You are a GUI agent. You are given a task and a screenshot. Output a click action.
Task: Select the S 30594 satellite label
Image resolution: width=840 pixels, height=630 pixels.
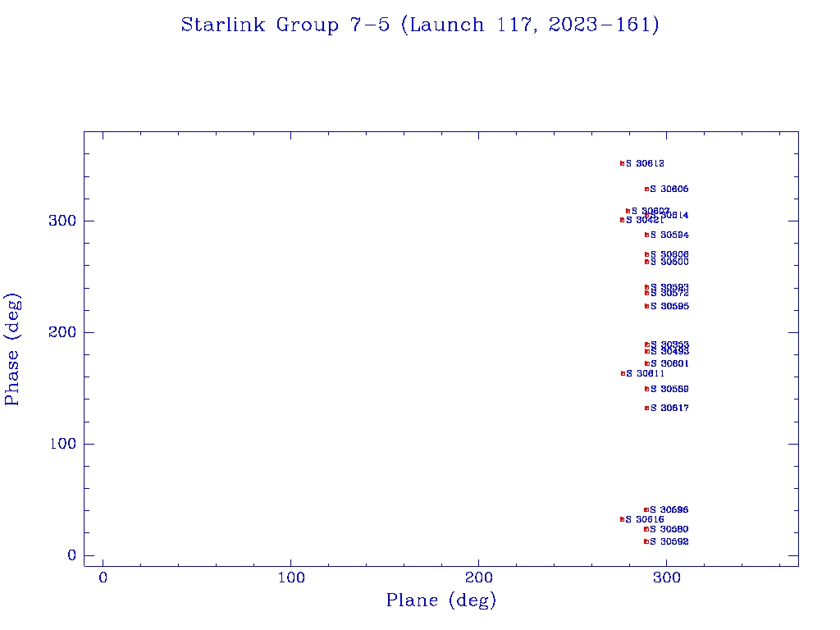click(669, 235)
